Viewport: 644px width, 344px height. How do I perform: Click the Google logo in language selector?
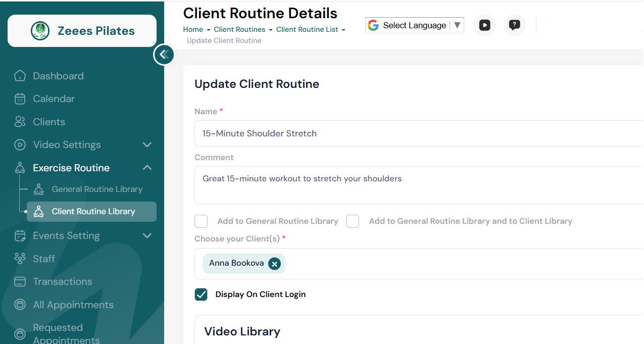[373, 25]
